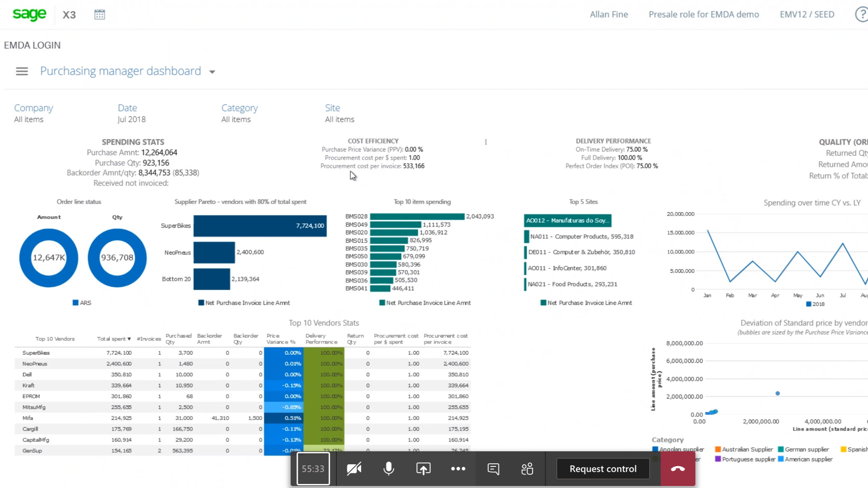
Task: Toggle Portuguese supplier legend swatch
Action: (x=718, y=459)
